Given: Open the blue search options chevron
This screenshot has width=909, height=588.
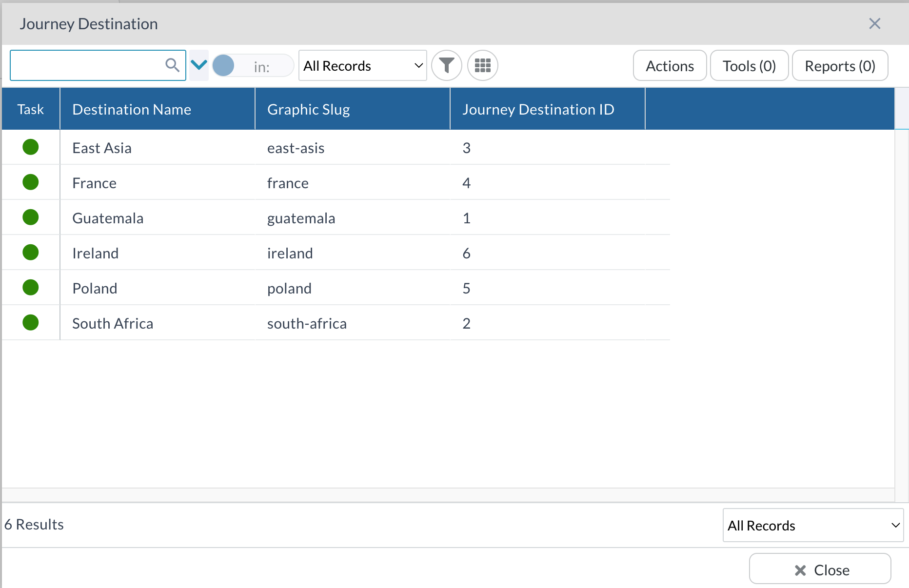Looking at the screenshot, I should click(x=199, y=65).
